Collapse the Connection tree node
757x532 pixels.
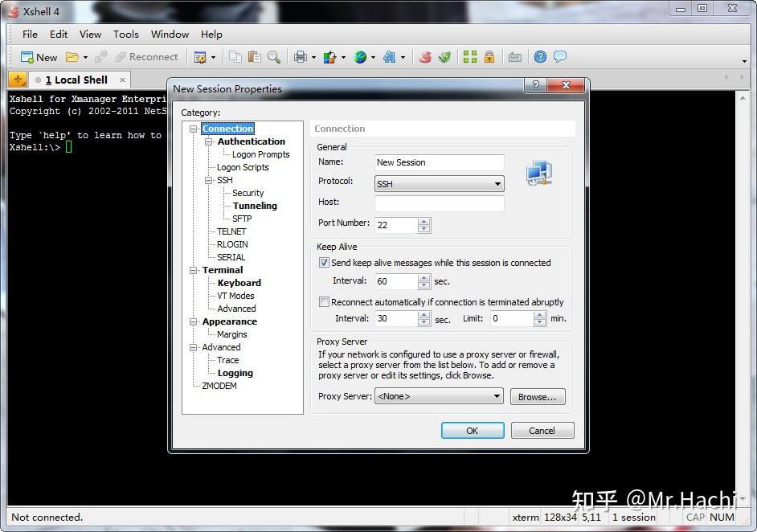193,129
